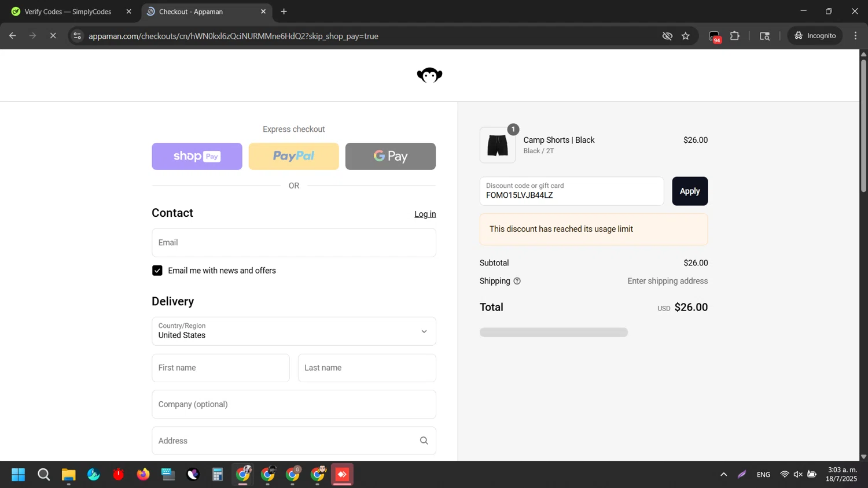Pay with Shop Pay button
The height and width of the screenshot is (488, 868).
197,156
